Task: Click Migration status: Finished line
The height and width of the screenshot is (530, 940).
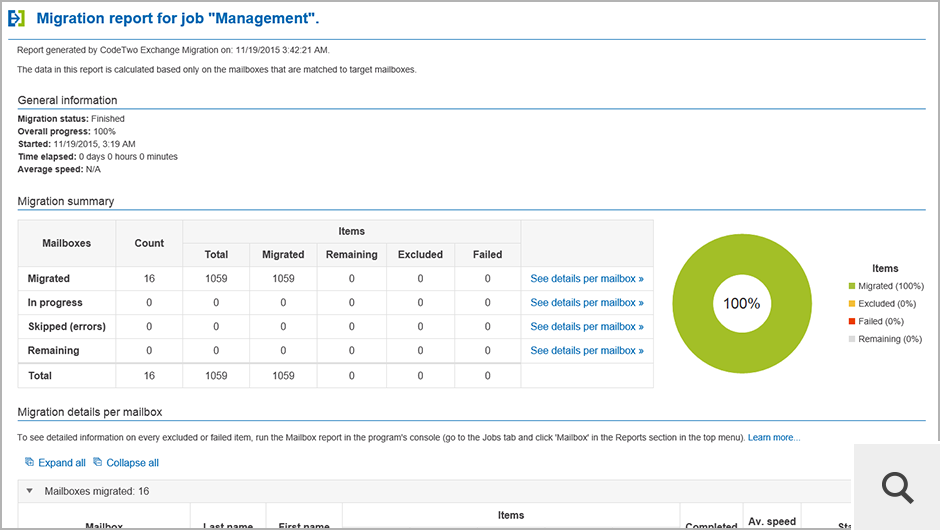Action: 71,119
